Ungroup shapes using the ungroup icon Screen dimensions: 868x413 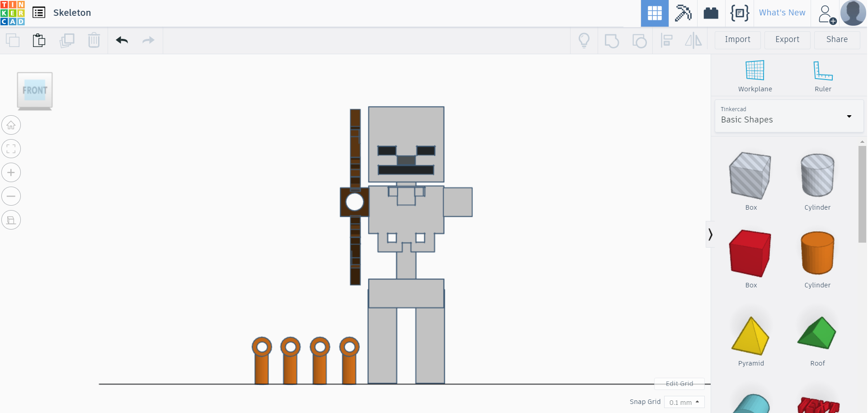click(639, 40)
